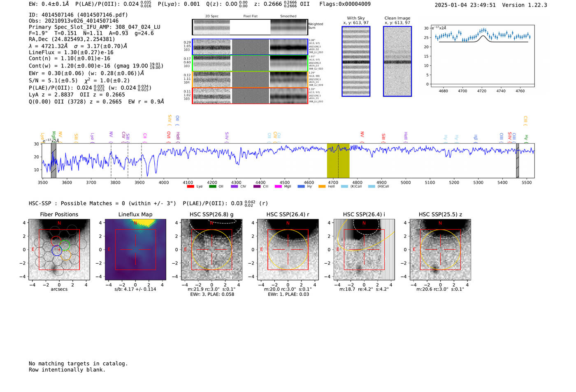Click the Clean Image CCD cutout
Viewport: 576px width, 392px height.
[x=397, y=61]
